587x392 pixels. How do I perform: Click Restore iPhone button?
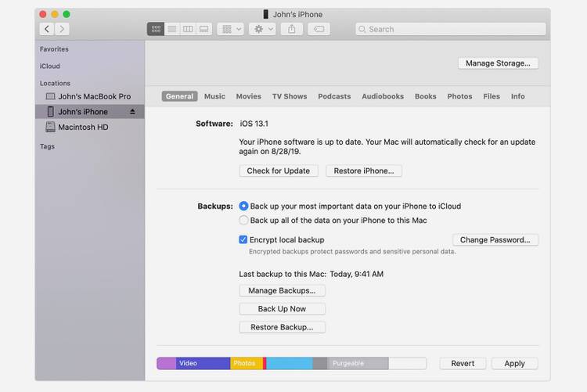[x=364, y=171]
